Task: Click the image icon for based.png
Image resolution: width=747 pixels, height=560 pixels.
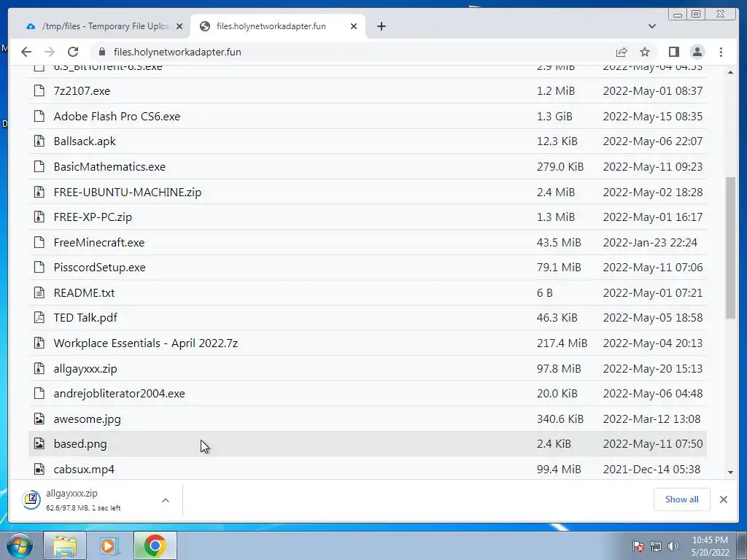Action: (x=39, y=444)
